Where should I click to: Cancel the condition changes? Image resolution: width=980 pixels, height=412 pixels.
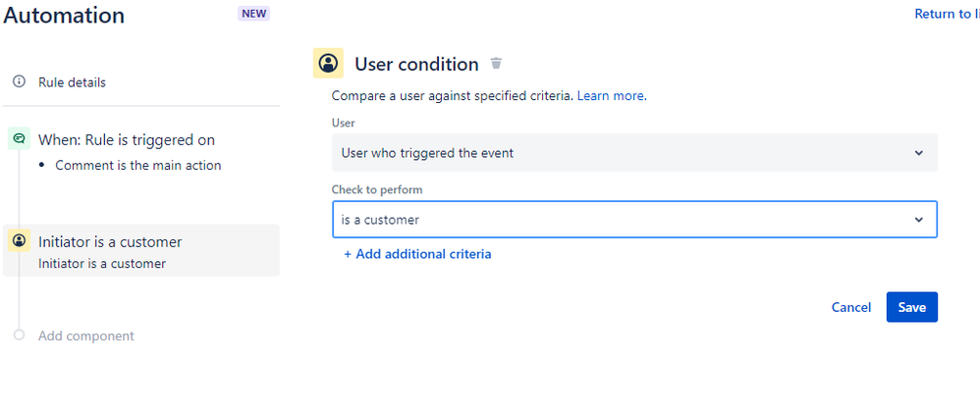(850, 307)
